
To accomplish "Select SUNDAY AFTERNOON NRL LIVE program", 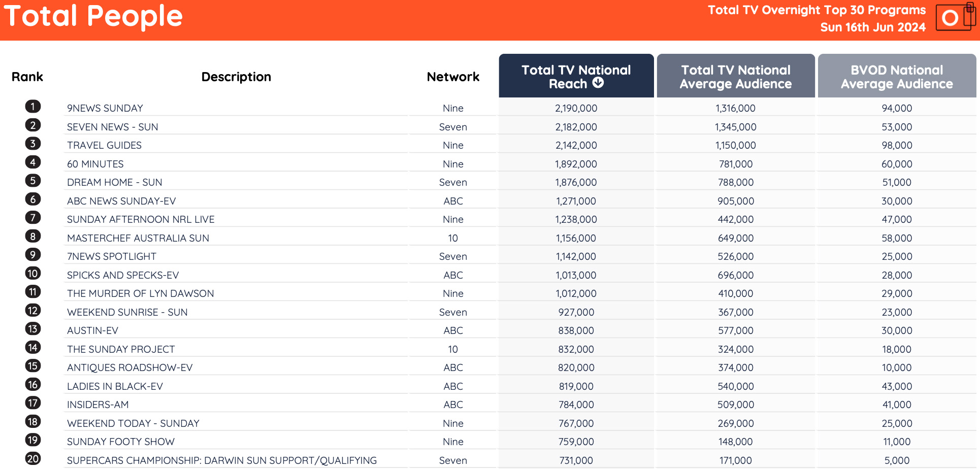I will coord(141,219).
